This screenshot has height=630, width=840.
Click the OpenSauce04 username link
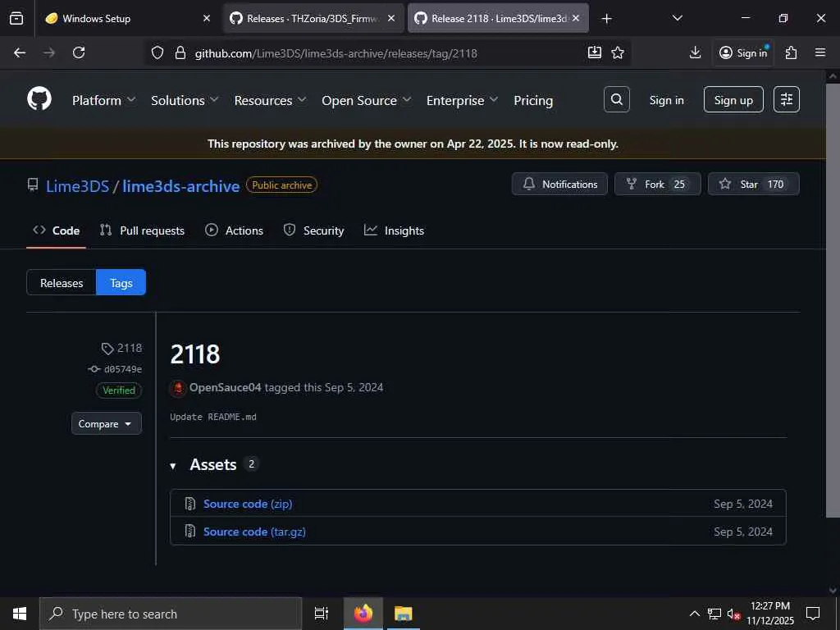click(x=225, y=387)
